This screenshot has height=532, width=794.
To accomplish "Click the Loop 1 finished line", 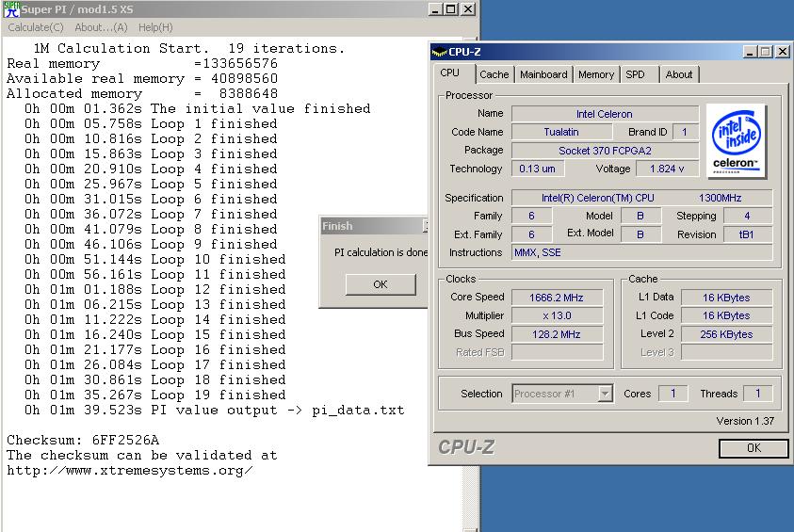I will [x=151, y=124].
